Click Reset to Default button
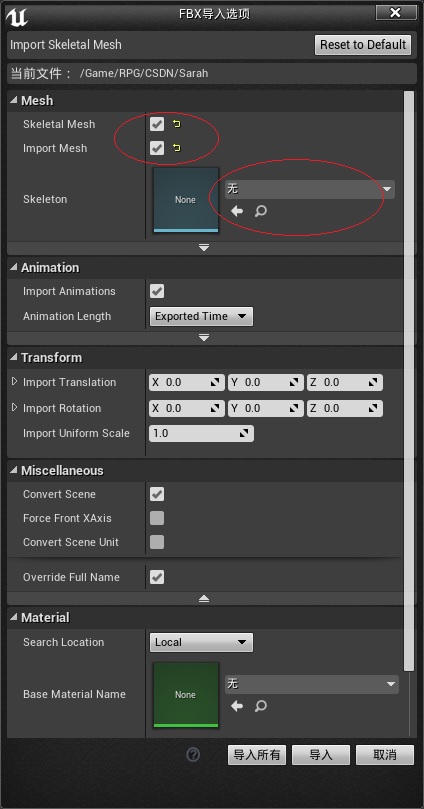The image size is (424, 809). 363,45
